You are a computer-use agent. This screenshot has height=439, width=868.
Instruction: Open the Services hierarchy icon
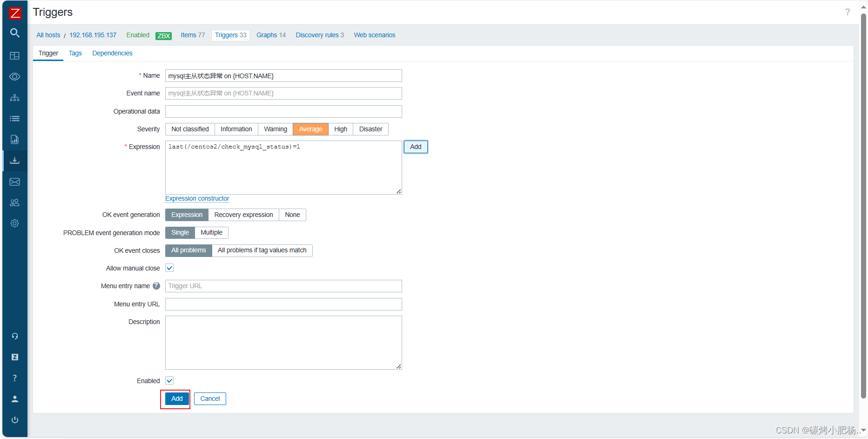pyautogui.click(x=15, y=98)
